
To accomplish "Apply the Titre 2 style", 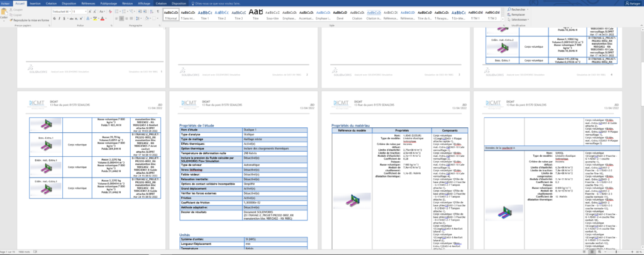I will point(222,15).
